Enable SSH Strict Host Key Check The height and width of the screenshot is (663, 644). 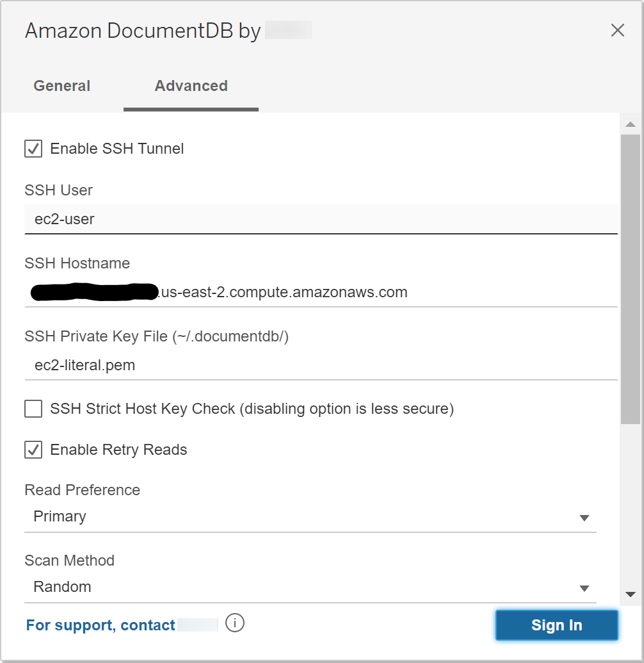pos(33,409)
